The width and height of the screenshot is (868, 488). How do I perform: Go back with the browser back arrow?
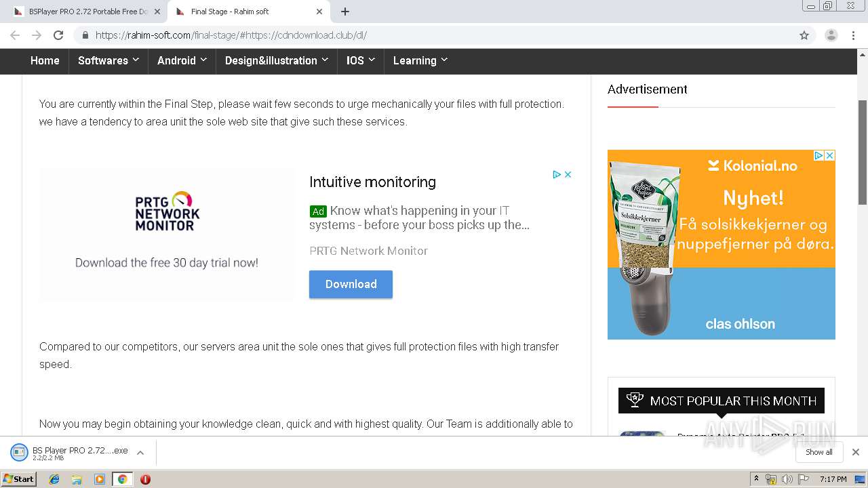[15, 35]
